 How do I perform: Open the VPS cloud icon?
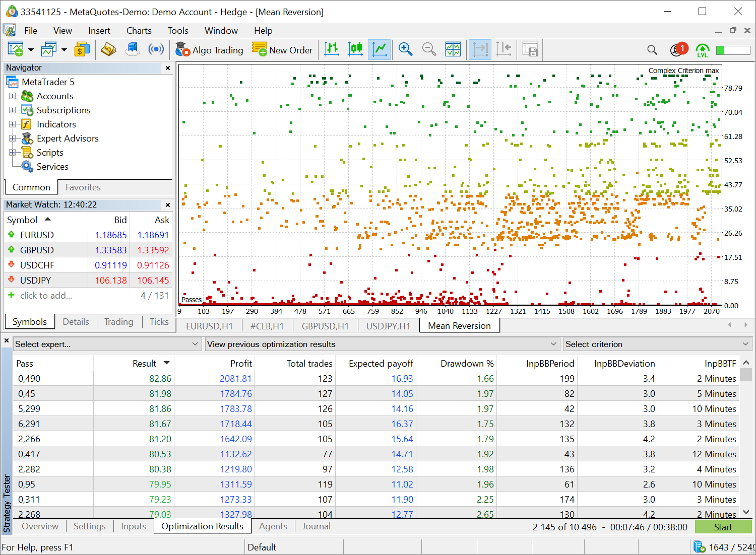pos(132,49)
